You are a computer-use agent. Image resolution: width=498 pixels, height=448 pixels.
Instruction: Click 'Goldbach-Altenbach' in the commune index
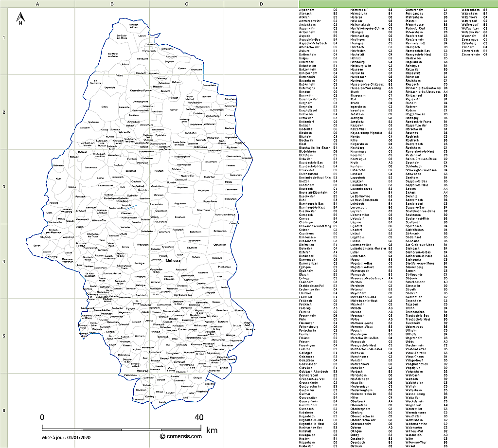click(x=314, y=372)
